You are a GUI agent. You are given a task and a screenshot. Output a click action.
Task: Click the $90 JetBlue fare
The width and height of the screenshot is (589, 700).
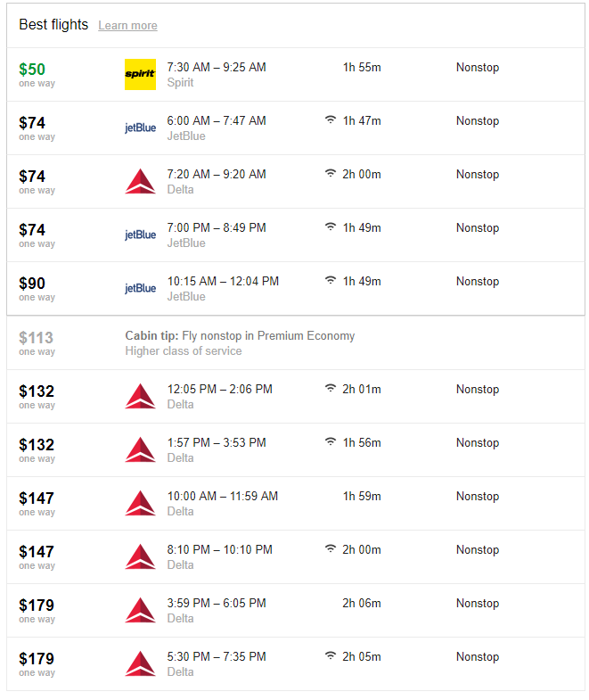pyautogui.click(x=32, y=284)
